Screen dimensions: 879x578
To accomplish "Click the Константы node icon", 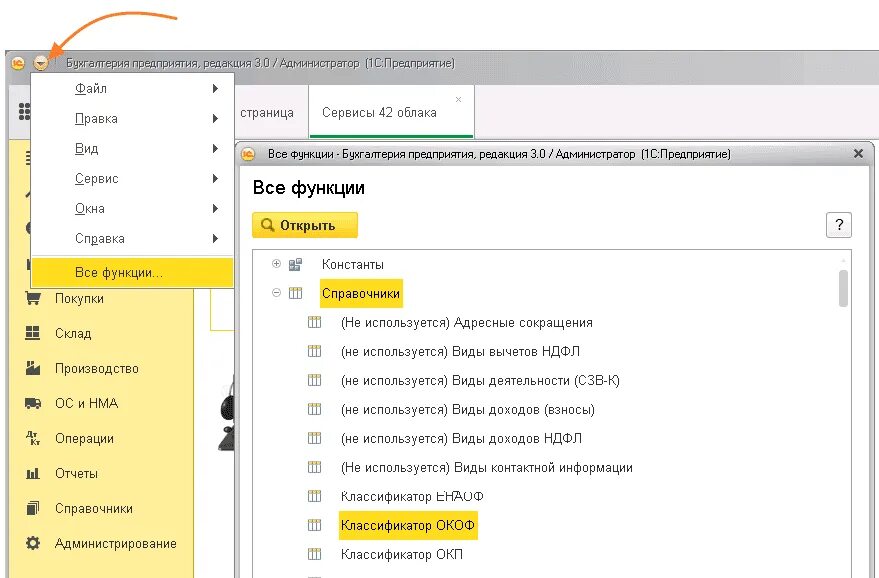I will pyautogui.click(x=295, y=264).
